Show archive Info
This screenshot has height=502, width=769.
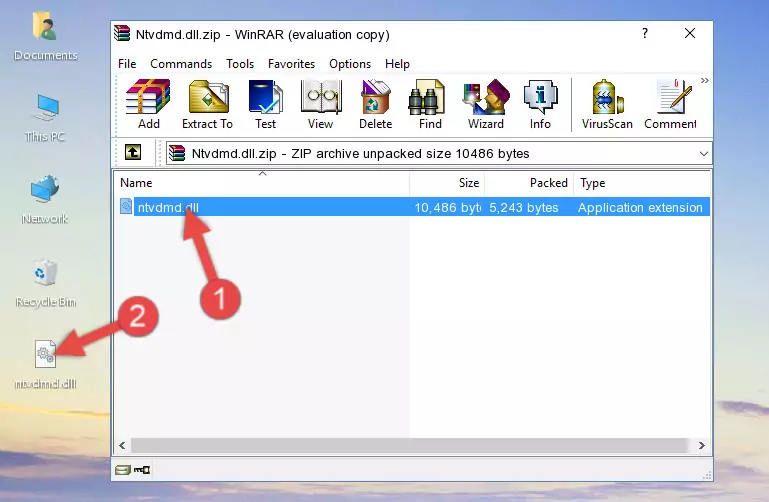(x=540, y=104)
